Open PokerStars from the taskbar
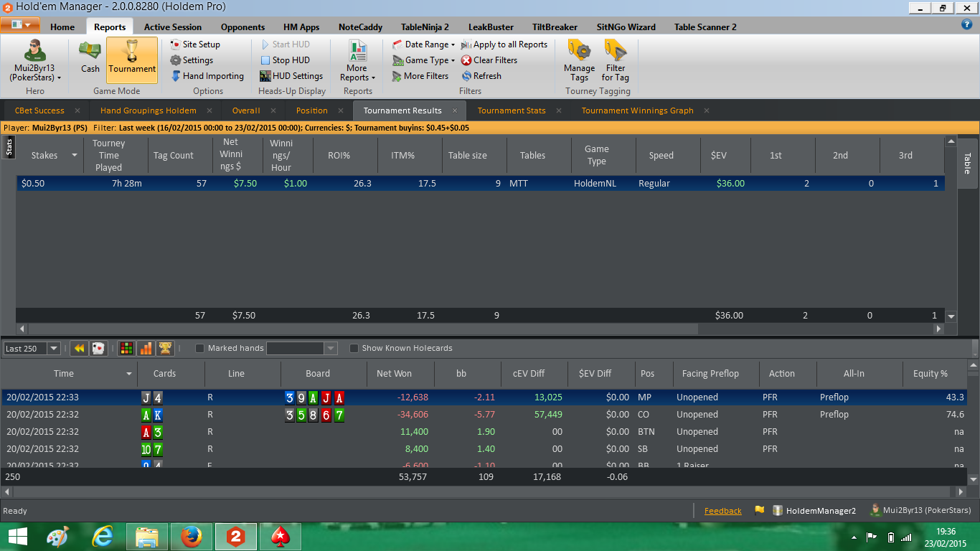980x551 pixels. (280, 537)
